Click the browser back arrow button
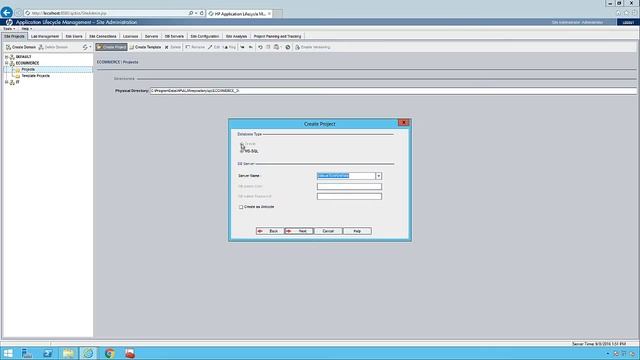 (7, 13)
